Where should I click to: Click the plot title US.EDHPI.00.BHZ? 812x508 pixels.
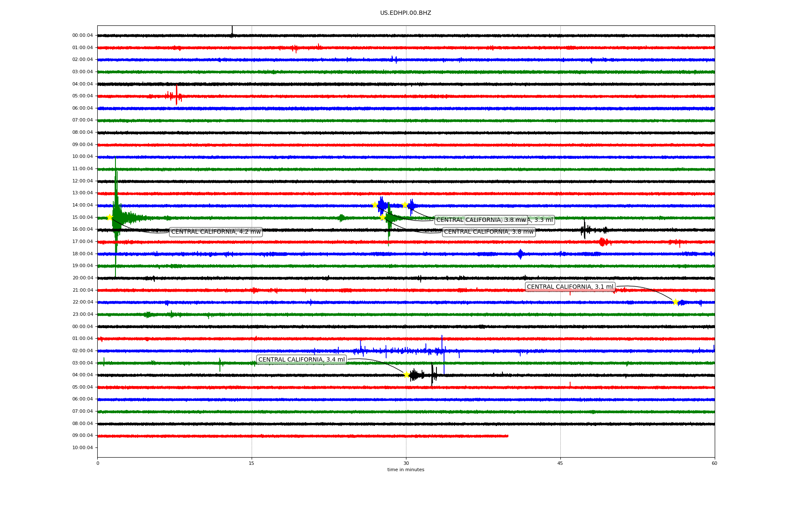406,13
